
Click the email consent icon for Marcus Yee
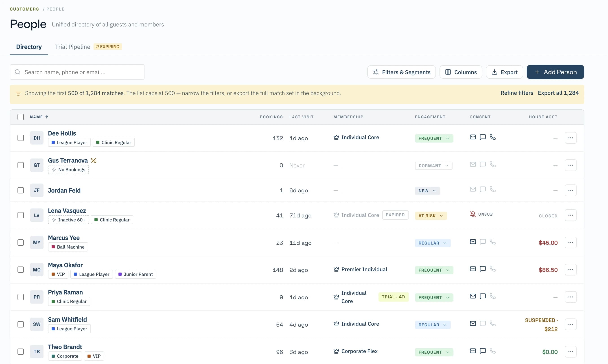pos(473,242)
